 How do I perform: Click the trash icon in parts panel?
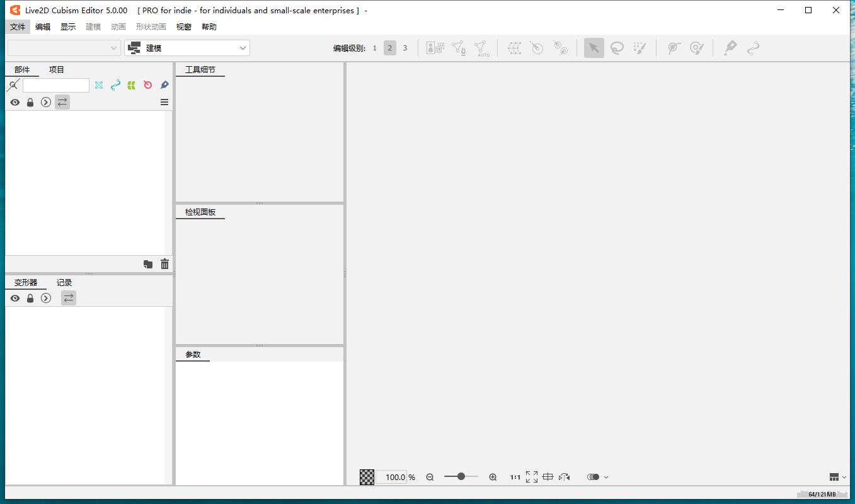click(164, 264)
